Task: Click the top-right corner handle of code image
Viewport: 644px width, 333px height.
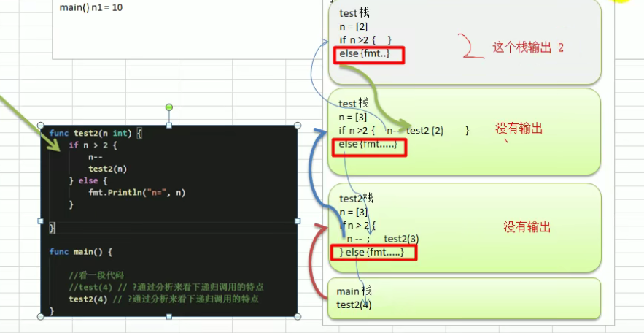Action: click(x=298, y=126)
